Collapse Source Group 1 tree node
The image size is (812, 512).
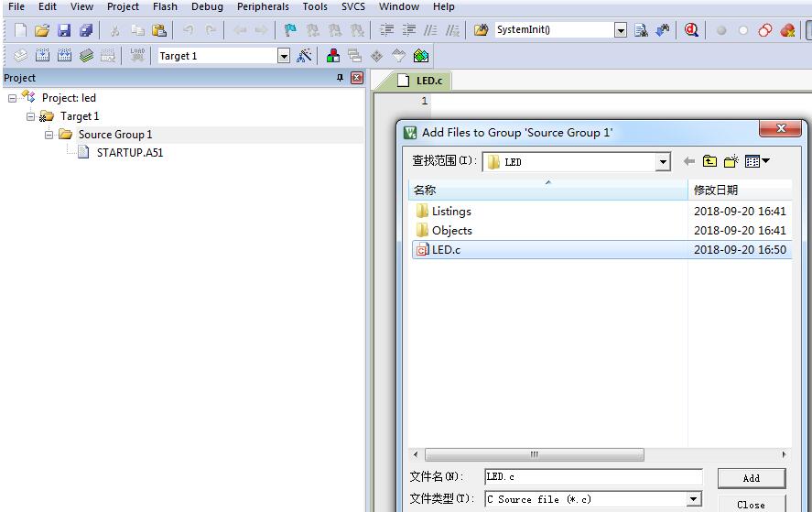click(x=49, y=135)
